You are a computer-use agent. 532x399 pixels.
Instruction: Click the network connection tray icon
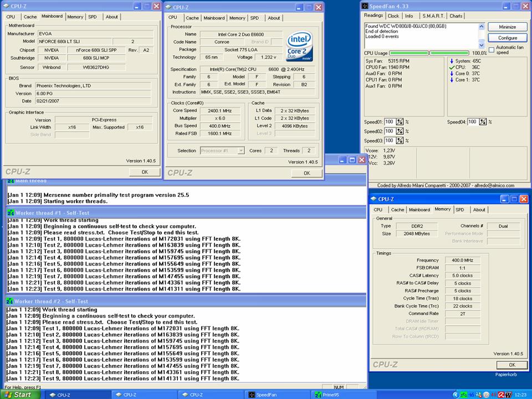click(x=479, y=395)
